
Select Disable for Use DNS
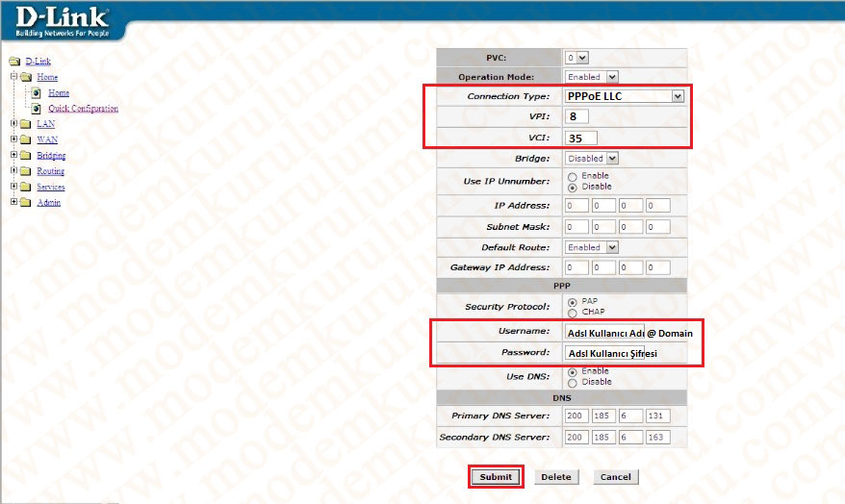click(573, 383)
